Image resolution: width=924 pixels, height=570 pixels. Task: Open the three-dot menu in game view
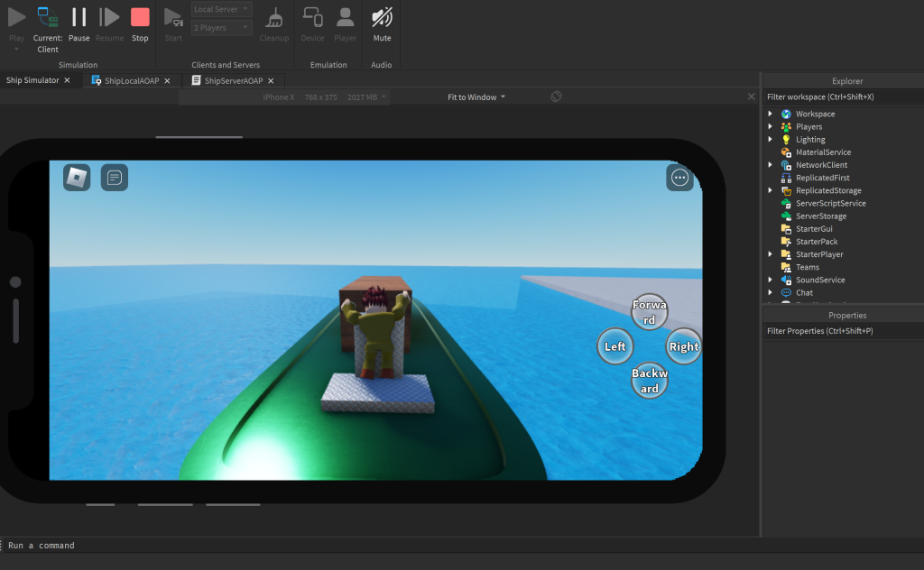[679, 178]
